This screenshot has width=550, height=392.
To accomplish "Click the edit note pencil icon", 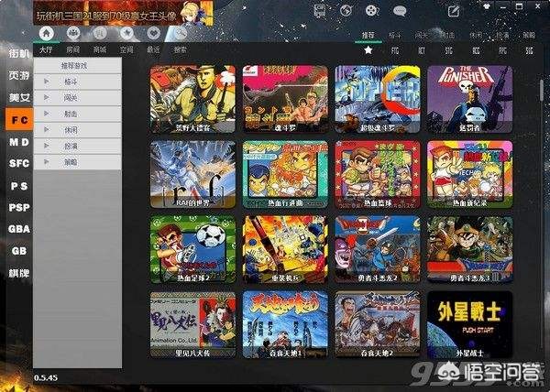I will [454, 11].
